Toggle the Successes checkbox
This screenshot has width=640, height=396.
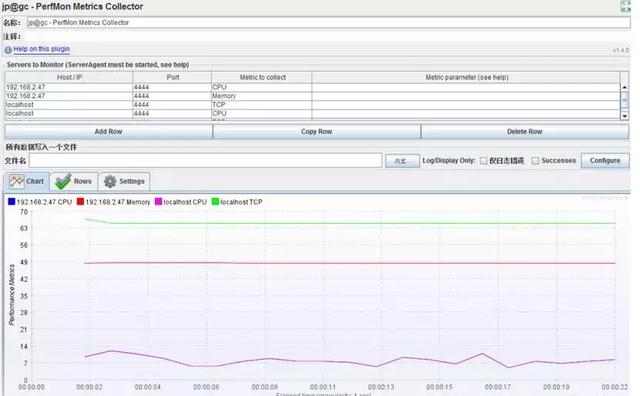click(x=536, y=161)
